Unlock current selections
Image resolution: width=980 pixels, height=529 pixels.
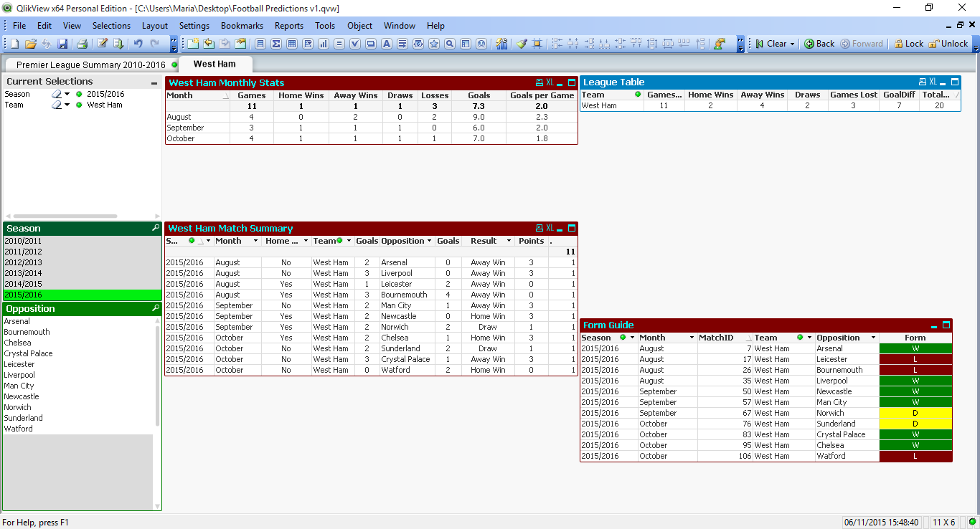pyautogui.click(x=948, y=44)
